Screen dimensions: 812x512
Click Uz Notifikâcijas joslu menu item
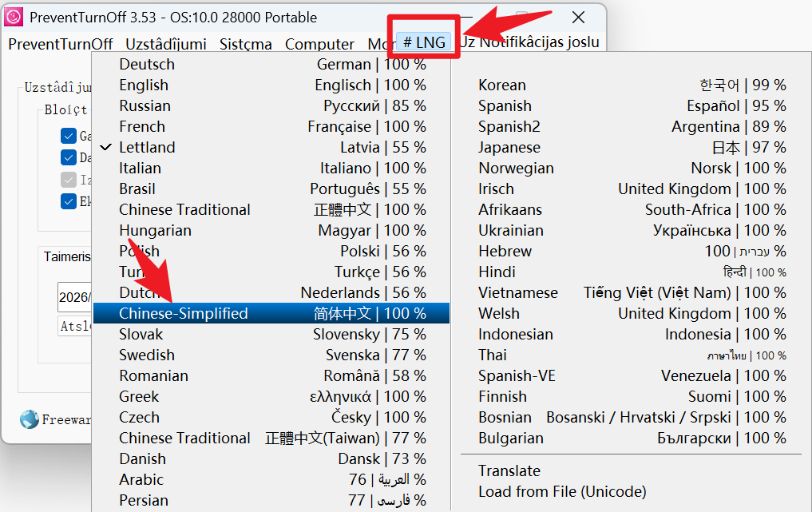click(529, 43)
